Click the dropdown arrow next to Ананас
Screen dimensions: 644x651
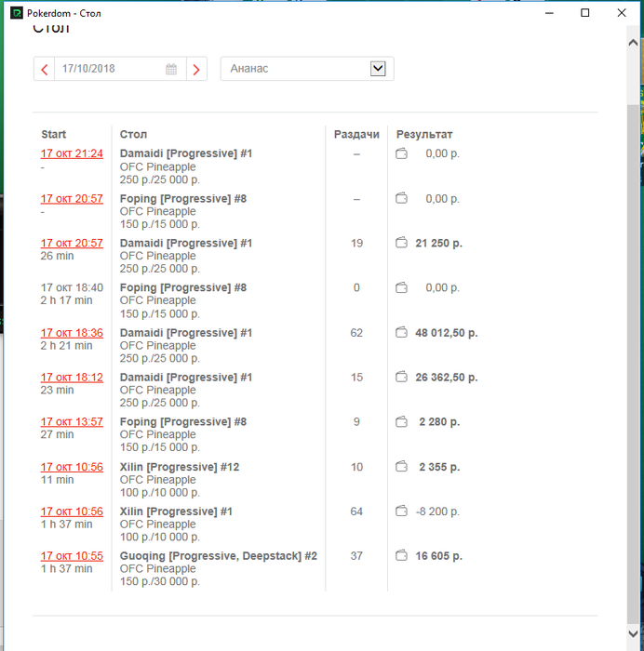point(378,69)
